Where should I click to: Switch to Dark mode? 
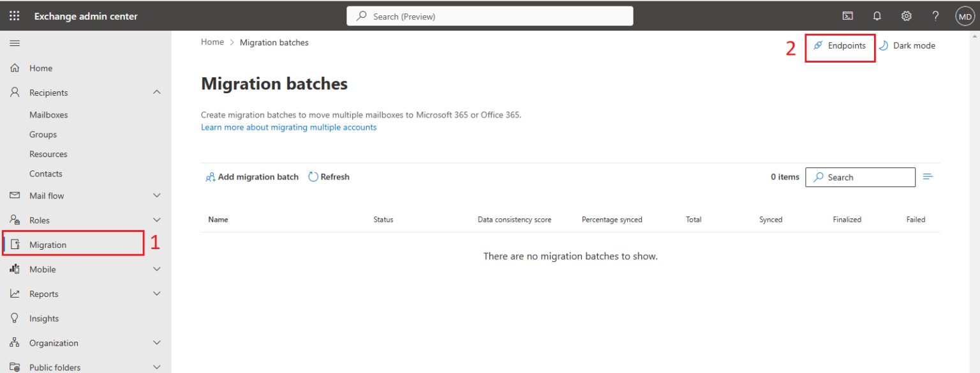click(x=907, y=45)
